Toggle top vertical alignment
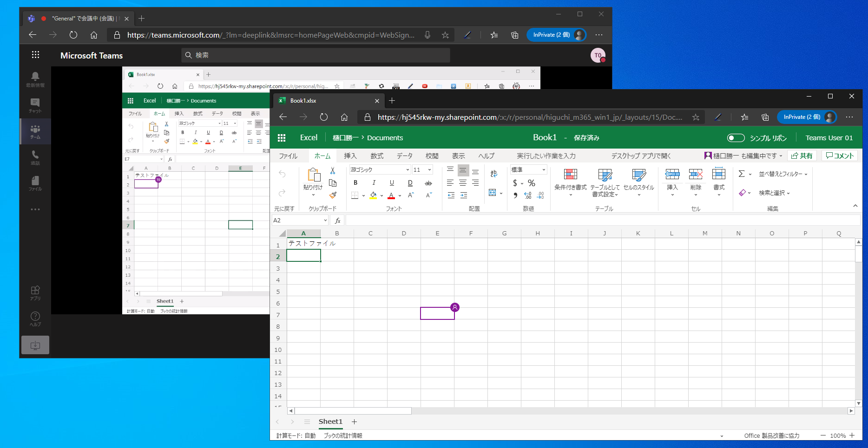 [x=450, y=170]
